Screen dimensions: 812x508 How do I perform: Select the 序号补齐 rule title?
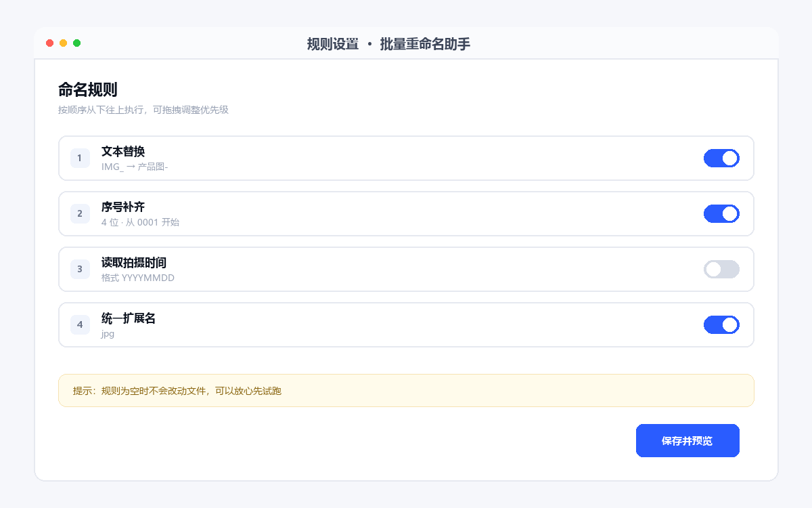tap(123, 207)
